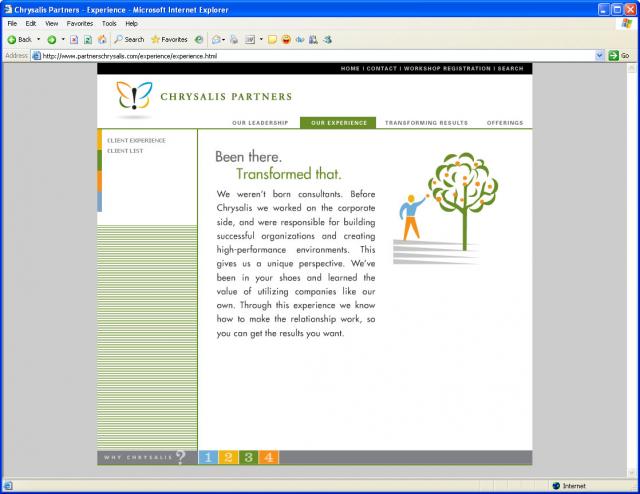Open the Favorites menu
This screenshot has width=640, height=494.
point(80,23)
